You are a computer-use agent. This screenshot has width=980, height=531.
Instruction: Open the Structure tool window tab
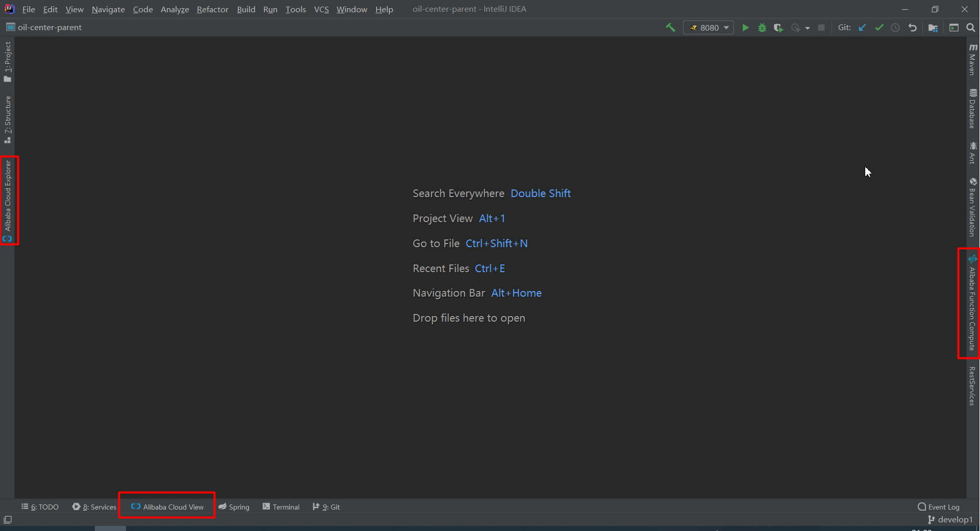[8, 120]
